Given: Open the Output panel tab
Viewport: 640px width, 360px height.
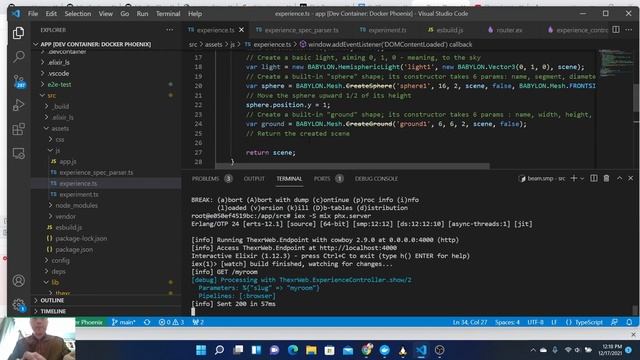Looking at the screenshot, I should tap(254, 179).
